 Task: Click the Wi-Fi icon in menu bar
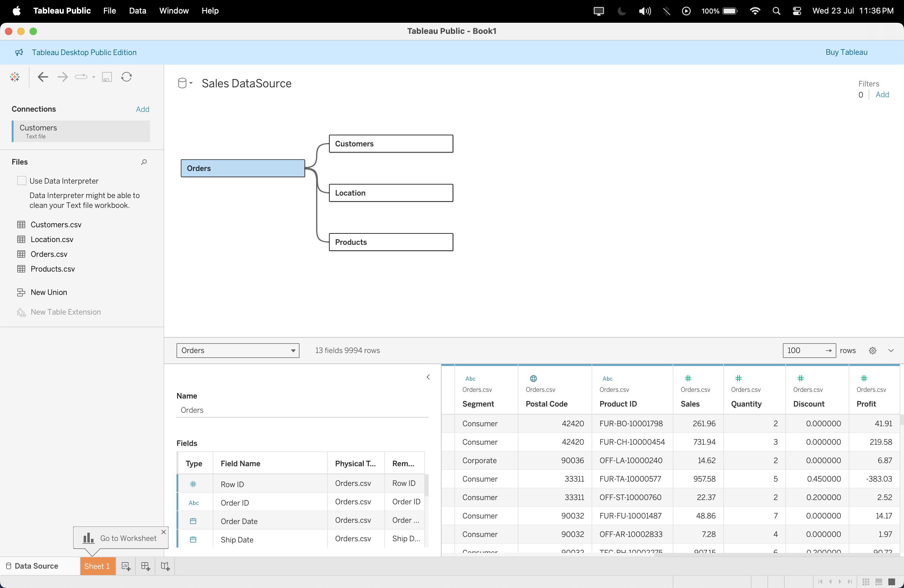point(755,11)
